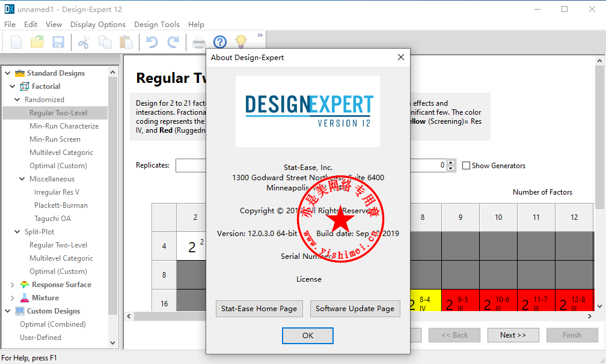Expand the Response Surface node
This screenshot has height=364, width=606.
coord(13,285)
